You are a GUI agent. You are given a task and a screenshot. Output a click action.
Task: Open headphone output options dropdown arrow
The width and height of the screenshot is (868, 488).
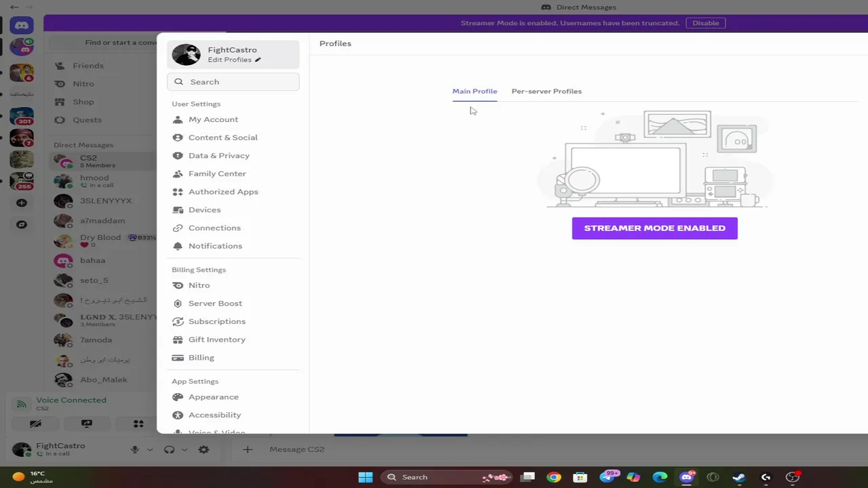click(184, 449)
